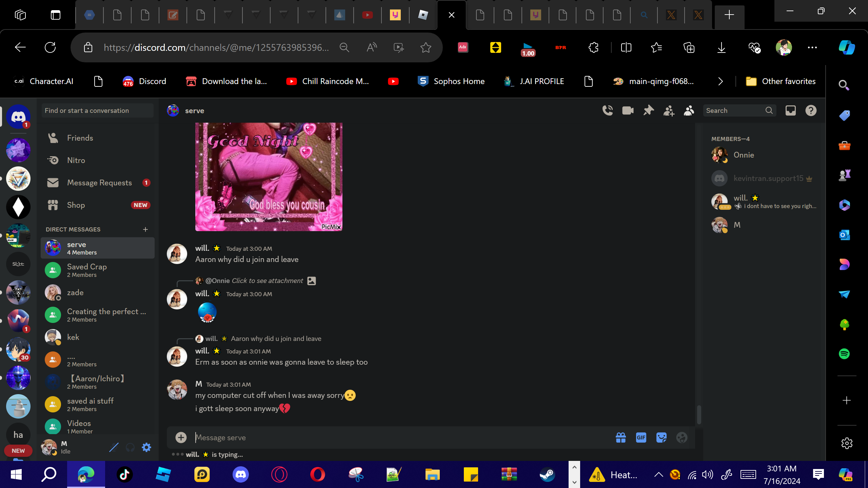Create a new DM with plus button
Screen dimensions: 868x488
(145, 229)
